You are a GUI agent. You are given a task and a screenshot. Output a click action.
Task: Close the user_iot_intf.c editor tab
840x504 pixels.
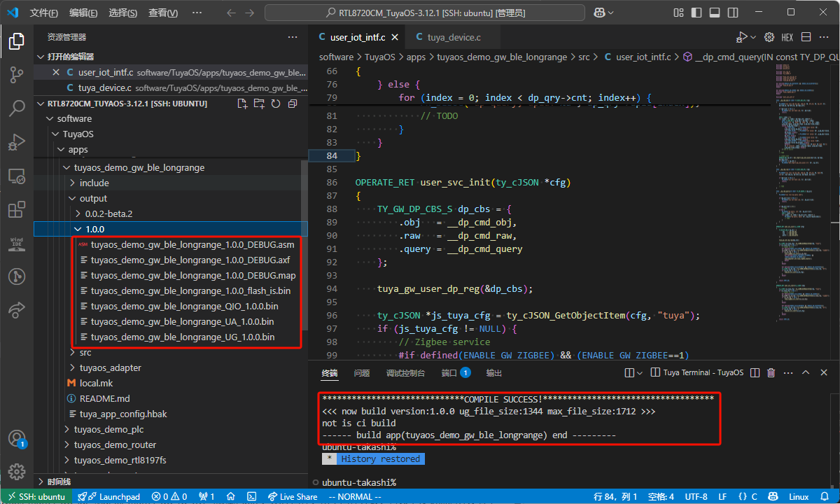click(x=395, y=38)
